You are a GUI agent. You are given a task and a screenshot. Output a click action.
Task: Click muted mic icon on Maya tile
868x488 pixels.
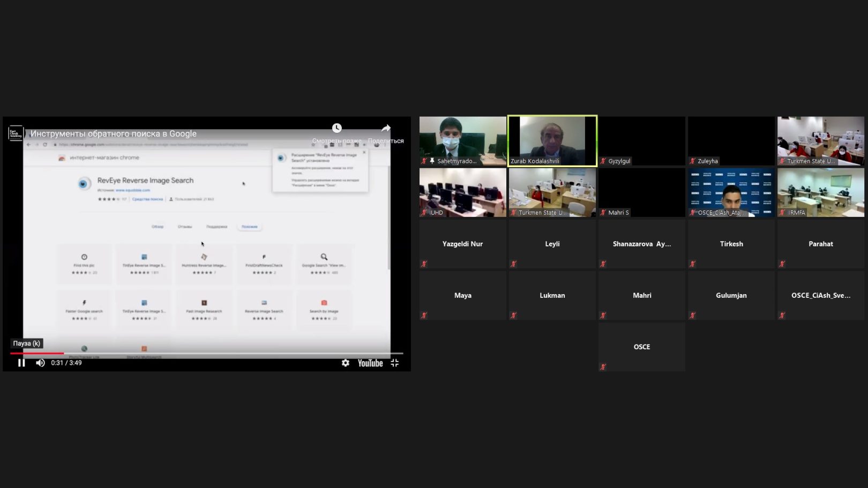click(x=424, y=316)
